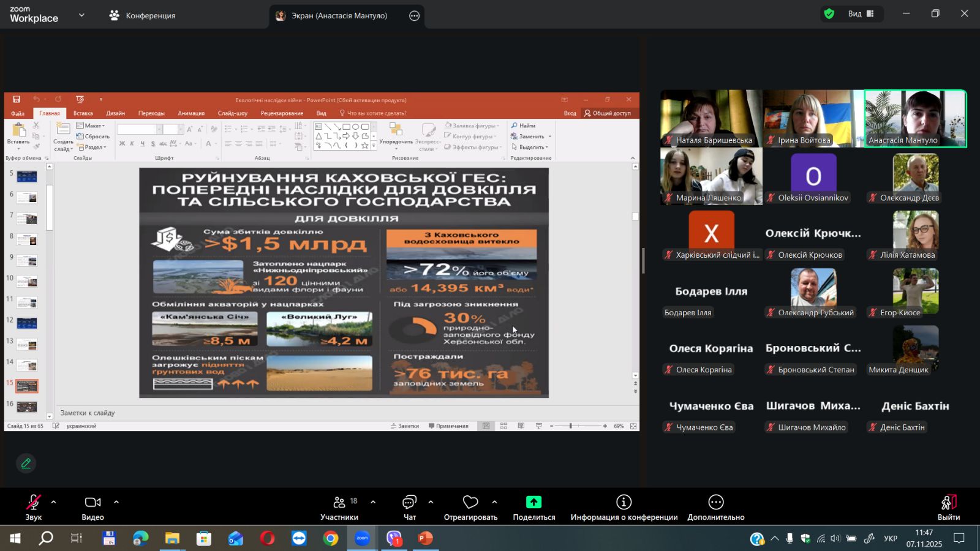Open Meeting information icon
This screenshot has width=980, height=551.
coord(624,503)
